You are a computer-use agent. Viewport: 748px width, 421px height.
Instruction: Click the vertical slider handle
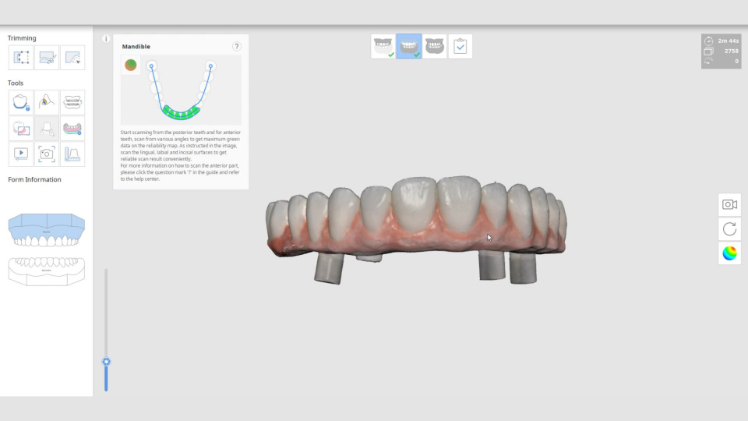[x=106, y=362]
